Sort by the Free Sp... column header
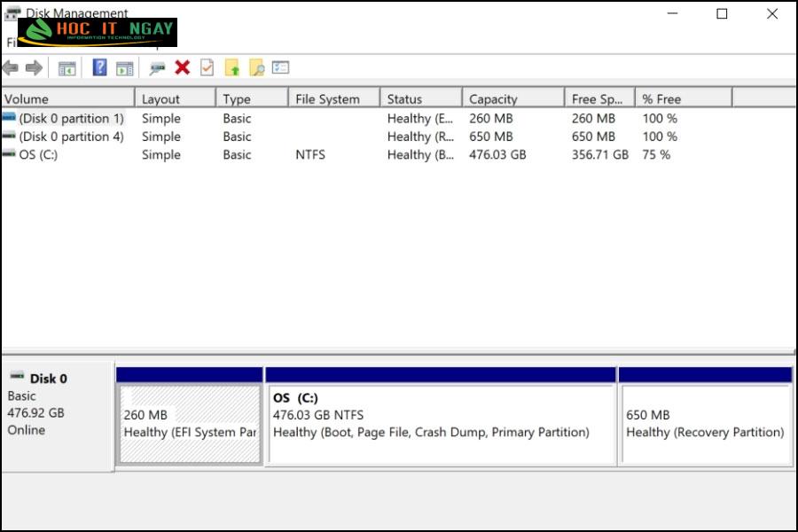 (600, 98)
